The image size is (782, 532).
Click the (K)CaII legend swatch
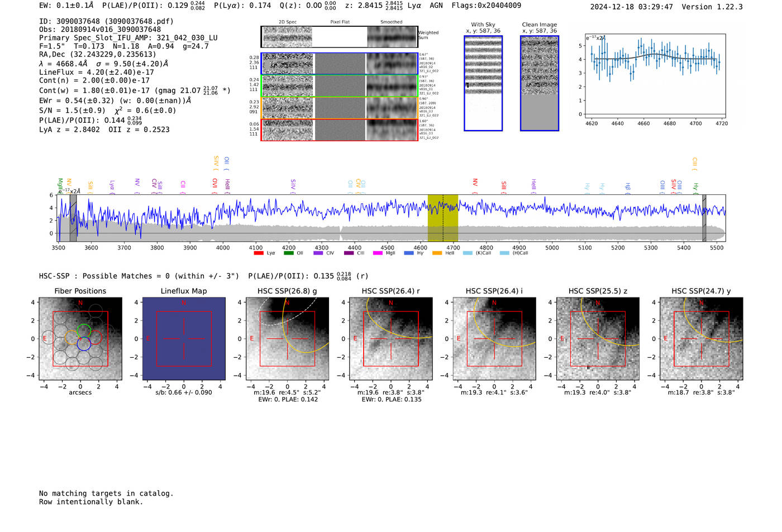(468, 253)
